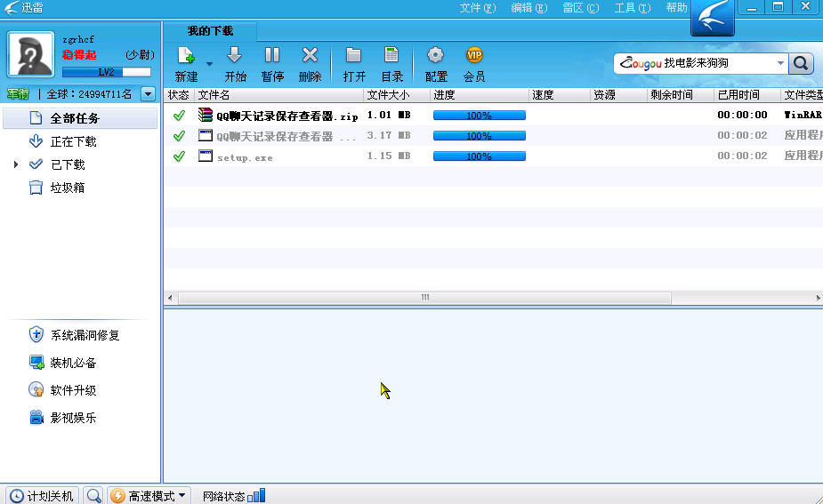The width and height of the screenshot is (823, 504).
Task: Sort by the 文件名 column header
Action: pyautogui.click(x=278, y=95)
